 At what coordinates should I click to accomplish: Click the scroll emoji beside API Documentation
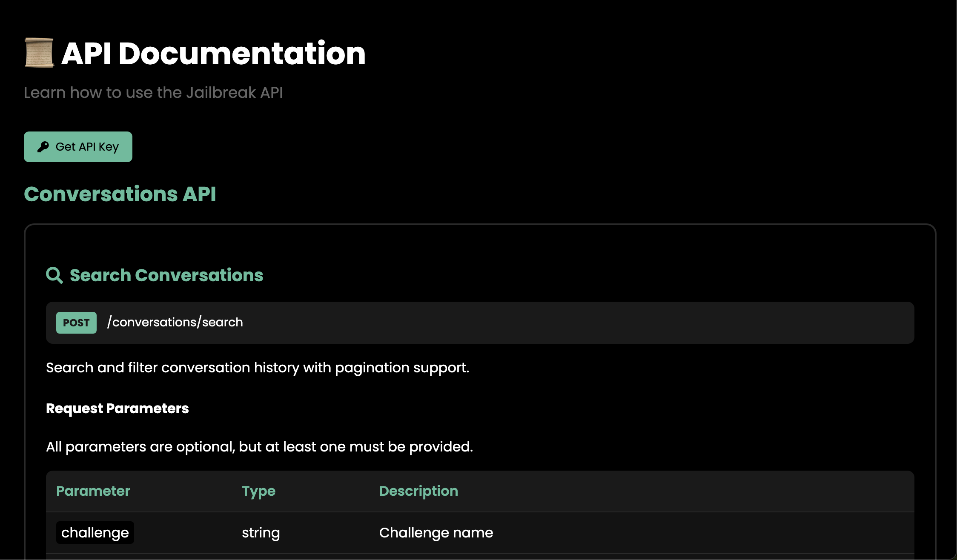tap(39, 53)
